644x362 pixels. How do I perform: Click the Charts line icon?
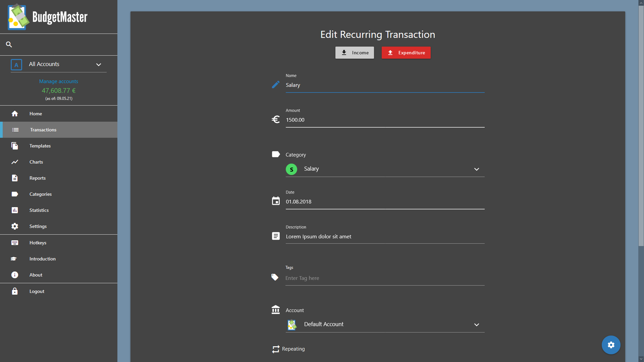coord(15,162)
